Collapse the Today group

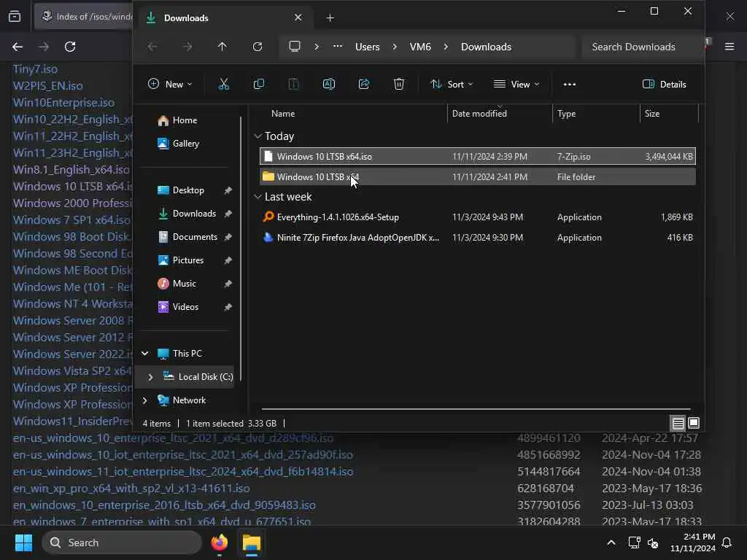point(258,136)
